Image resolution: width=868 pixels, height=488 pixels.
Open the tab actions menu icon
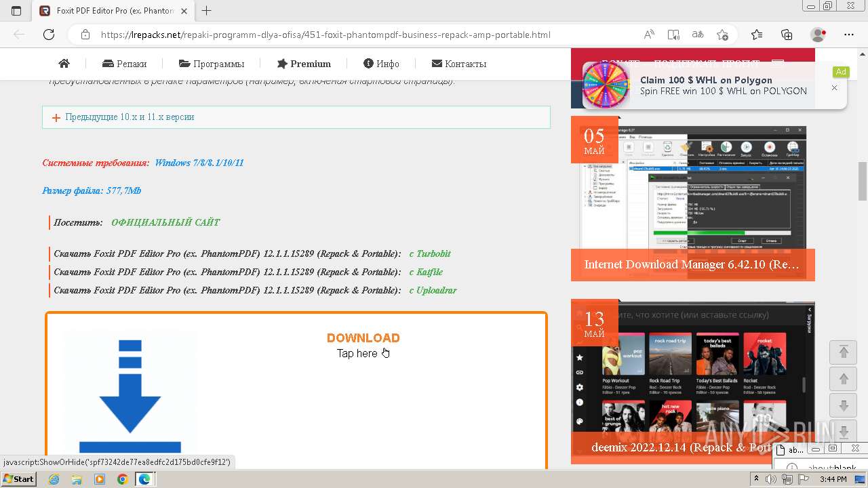coord(16,11)
